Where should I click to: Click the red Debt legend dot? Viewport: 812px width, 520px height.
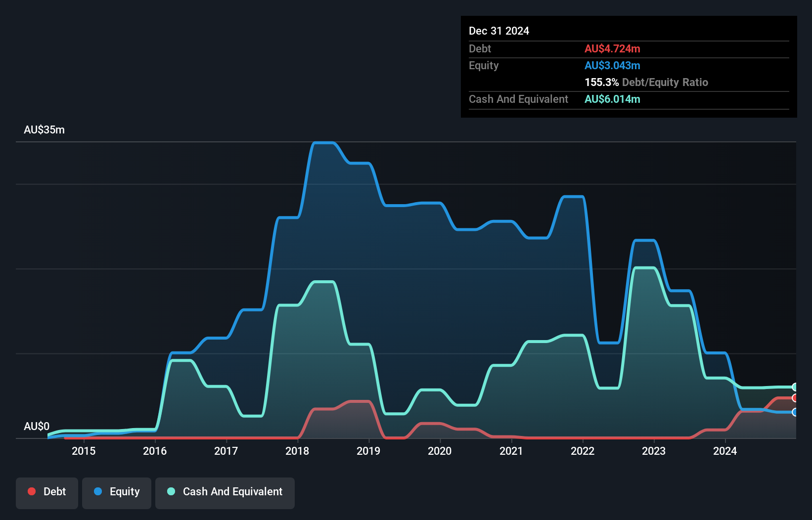32,491
